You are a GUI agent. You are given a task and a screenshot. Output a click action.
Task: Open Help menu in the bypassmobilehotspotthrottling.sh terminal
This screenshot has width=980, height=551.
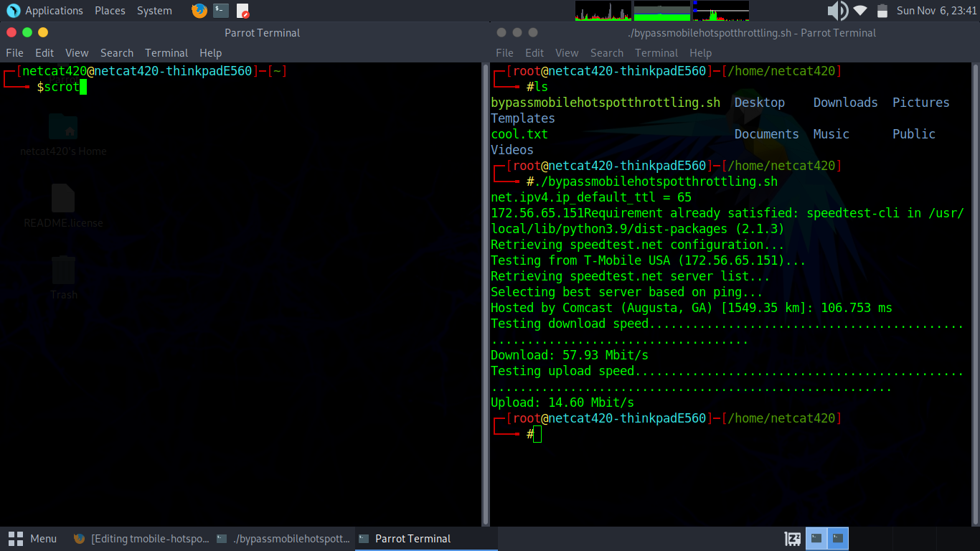point(700,53)
